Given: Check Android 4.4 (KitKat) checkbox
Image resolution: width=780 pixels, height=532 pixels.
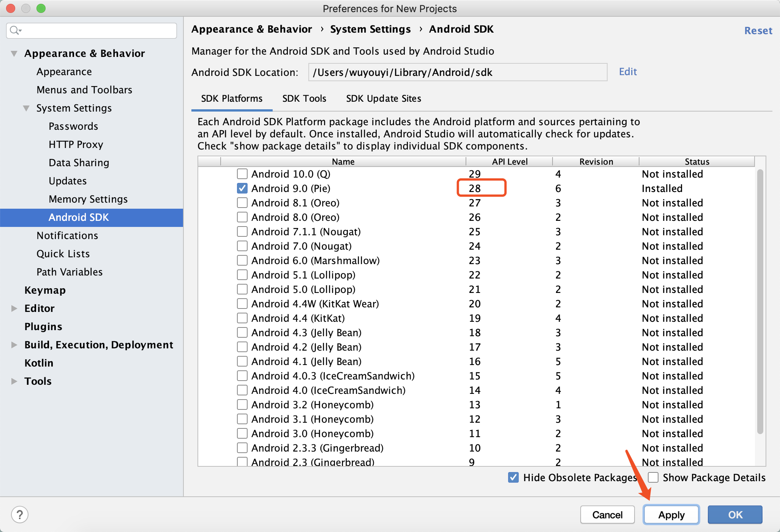Looking at the screenshot, I should 242,318.
